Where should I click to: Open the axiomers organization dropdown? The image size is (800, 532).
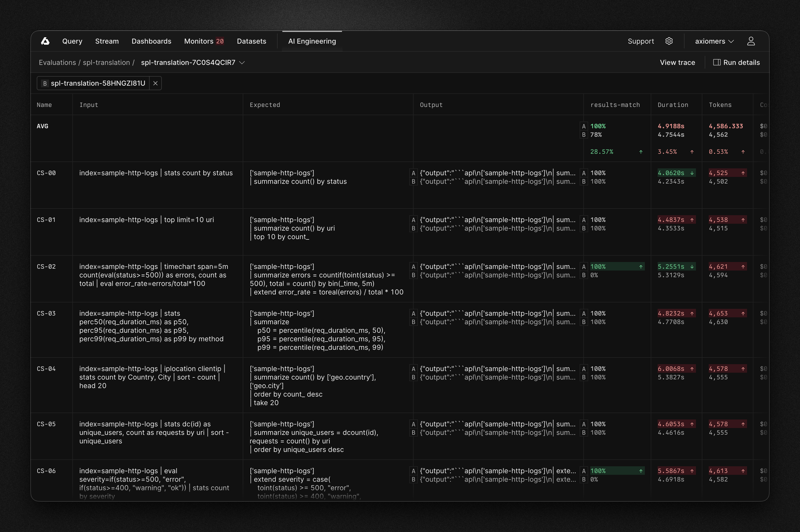coord(715,41)
